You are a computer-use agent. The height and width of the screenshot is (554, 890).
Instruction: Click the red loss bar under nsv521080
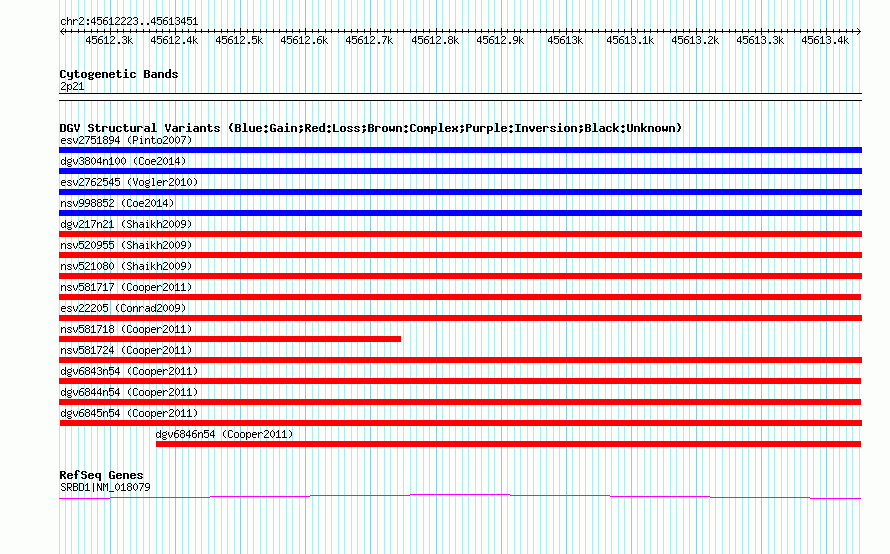[460, 276]
